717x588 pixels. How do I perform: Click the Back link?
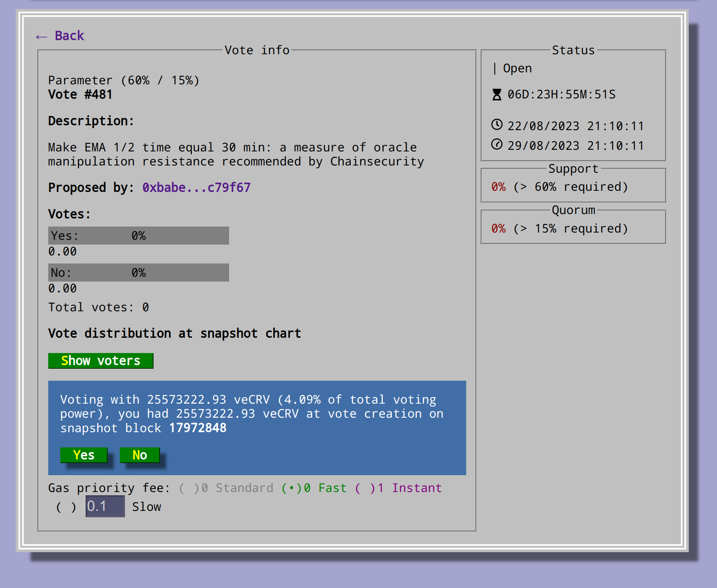(x=60, y=36)
